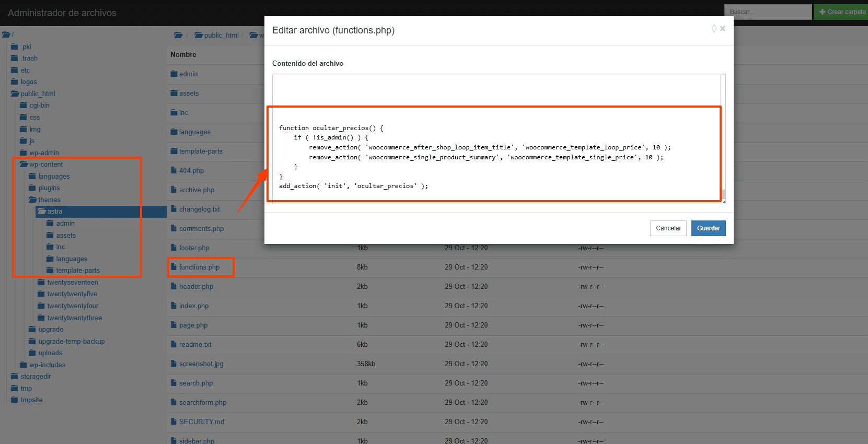Click the storagedir folder icon in the sidebar
This screenshot has width=868, height=444.
pyautogui.click(x=15, y=377)
